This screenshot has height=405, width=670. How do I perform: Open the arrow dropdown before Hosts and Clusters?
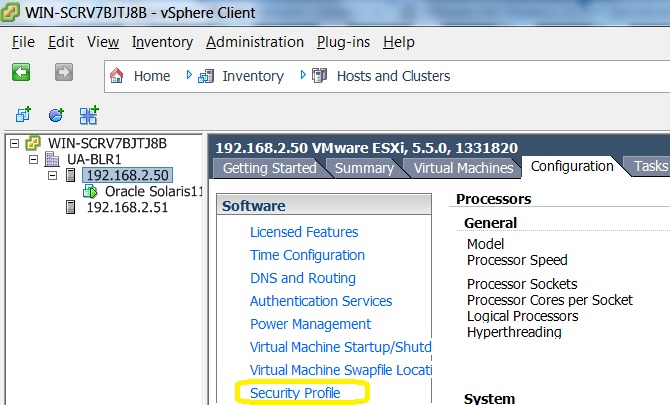[303, 75]
